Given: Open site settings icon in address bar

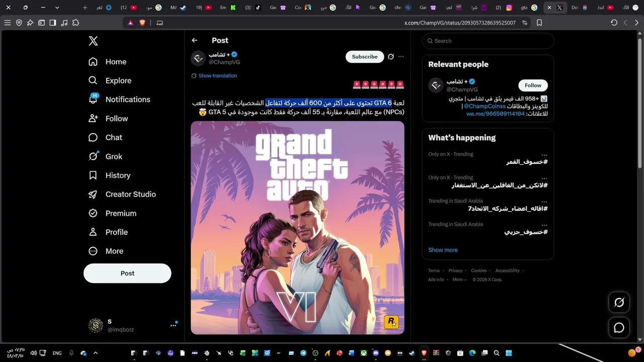Looking at the screenshot, I should (x=525, y=23).
